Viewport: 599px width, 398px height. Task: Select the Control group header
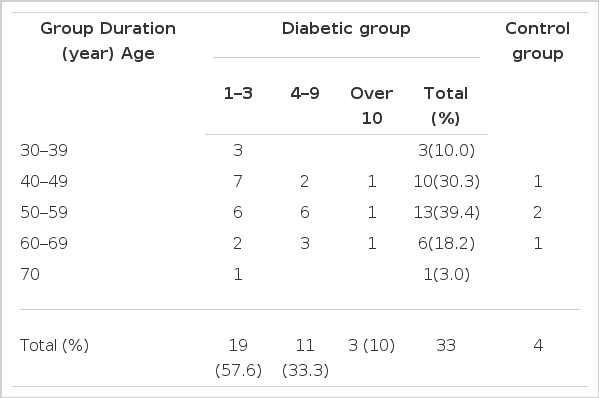click(537, 41)
